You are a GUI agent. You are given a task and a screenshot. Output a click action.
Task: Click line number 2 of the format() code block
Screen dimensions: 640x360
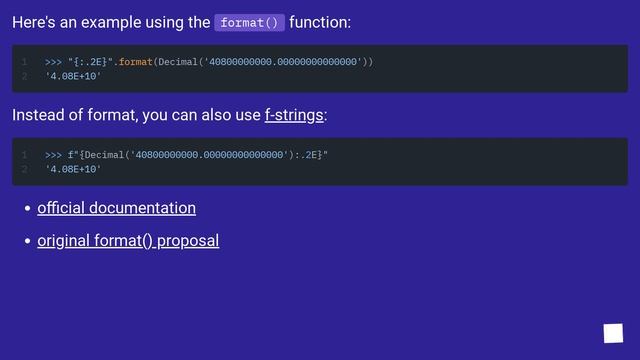(24, 76)
